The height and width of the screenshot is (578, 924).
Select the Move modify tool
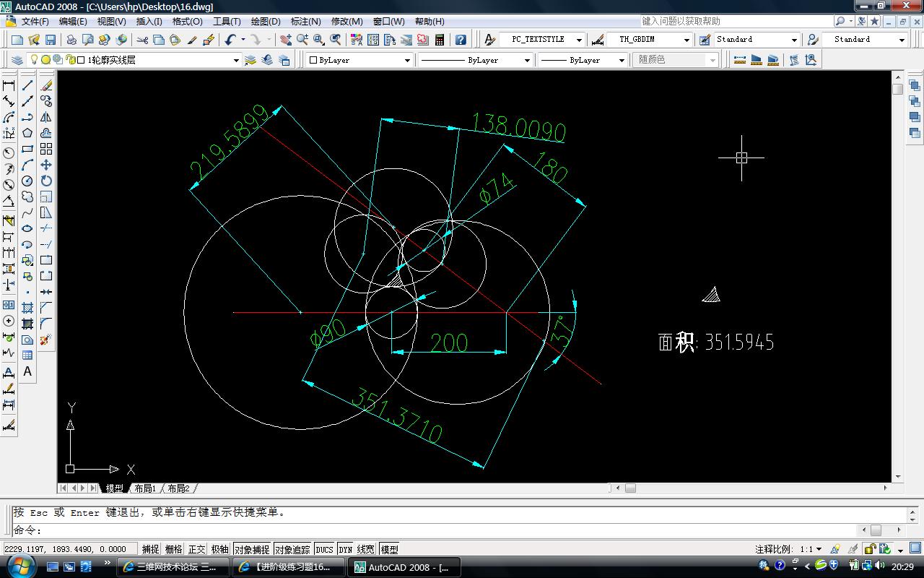(x=46, y=165)
